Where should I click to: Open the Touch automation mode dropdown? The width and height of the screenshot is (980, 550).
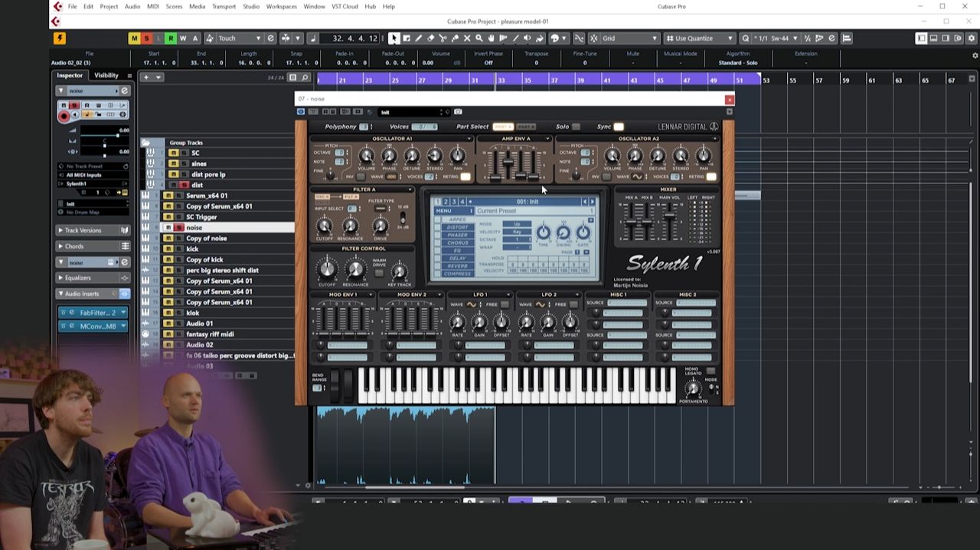(240, 38)
